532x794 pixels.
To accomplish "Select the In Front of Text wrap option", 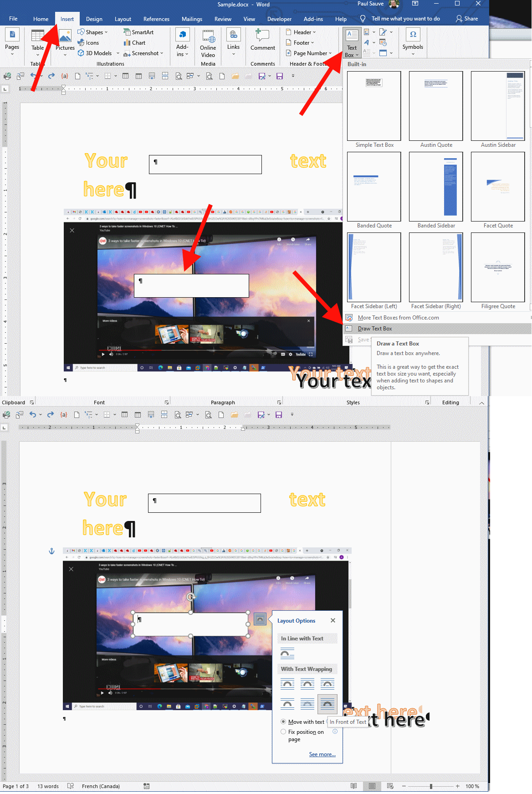I will (327, 704).
